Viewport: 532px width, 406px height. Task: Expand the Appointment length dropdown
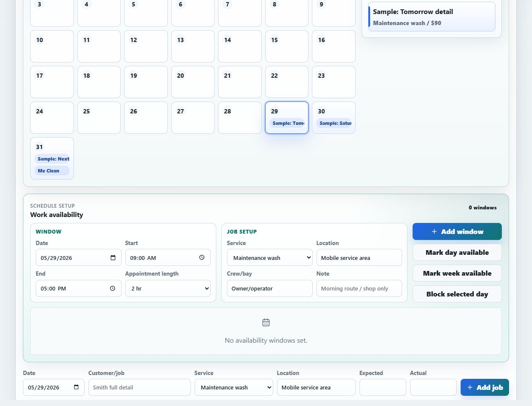168,288
